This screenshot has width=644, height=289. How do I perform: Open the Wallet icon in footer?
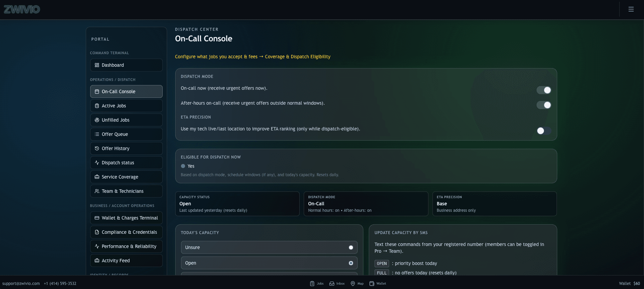point(372,284)
